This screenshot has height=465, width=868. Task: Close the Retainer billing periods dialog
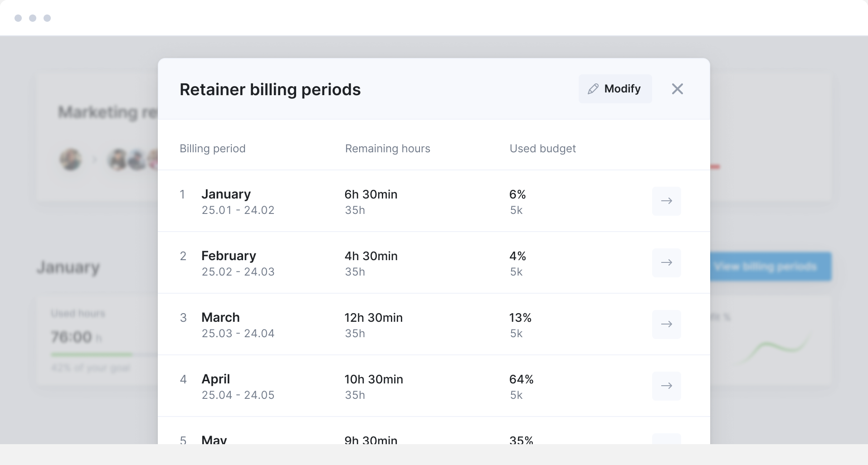tap(677, 89)
